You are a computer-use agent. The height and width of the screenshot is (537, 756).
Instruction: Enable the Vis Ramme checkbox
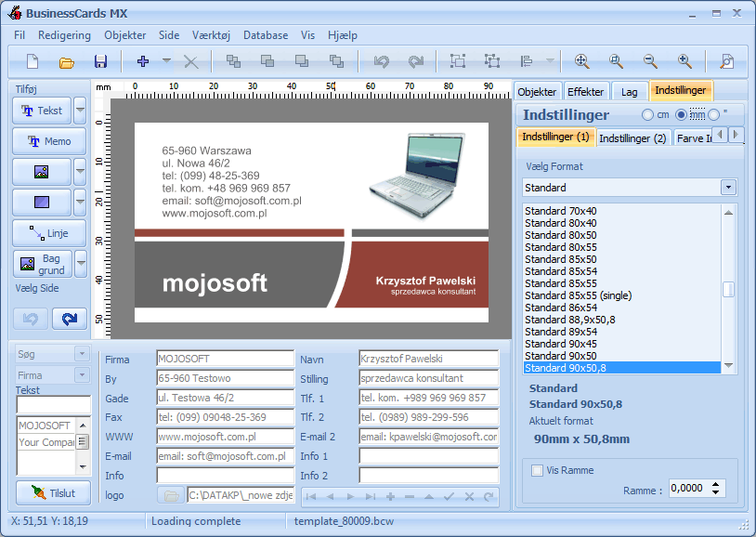point(537,470)
